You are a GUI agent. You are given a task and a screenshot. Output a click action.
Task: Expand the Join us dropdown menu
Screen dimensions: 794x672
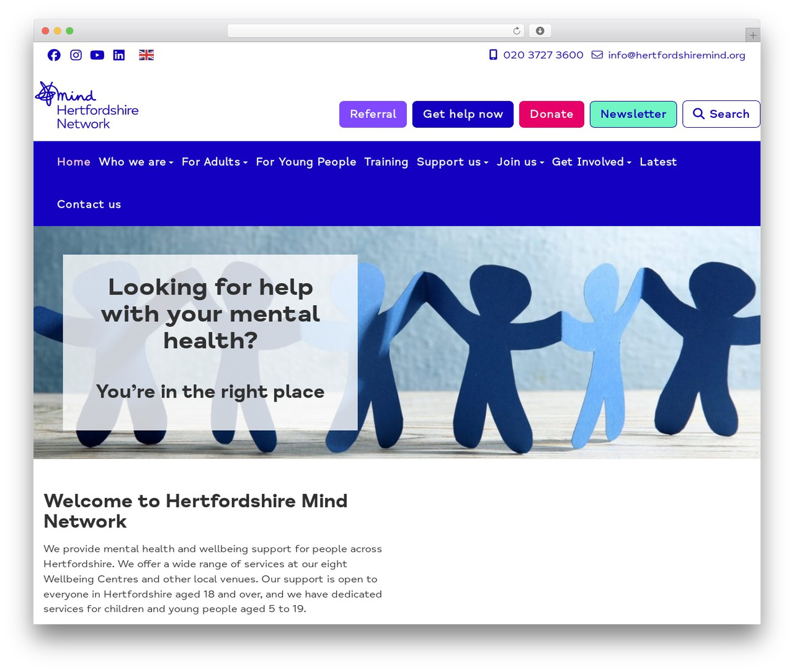tap(520, 162)
